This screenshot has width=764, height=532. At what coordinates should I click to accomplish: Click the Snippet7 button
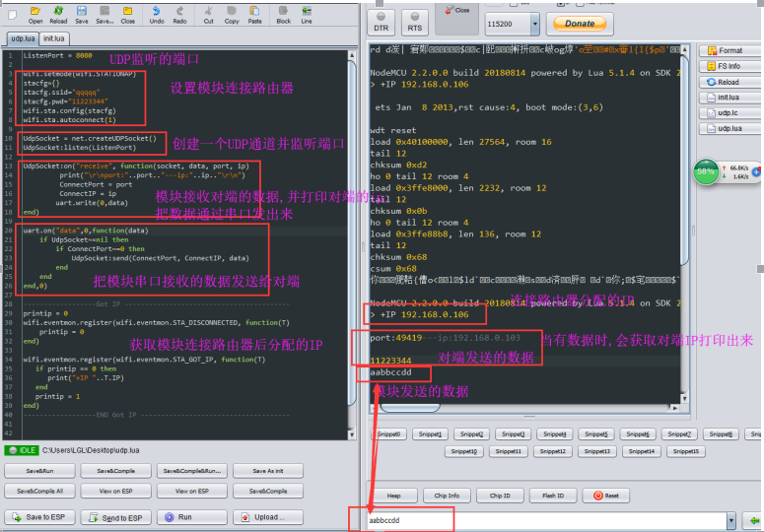(x=679, y=433)
